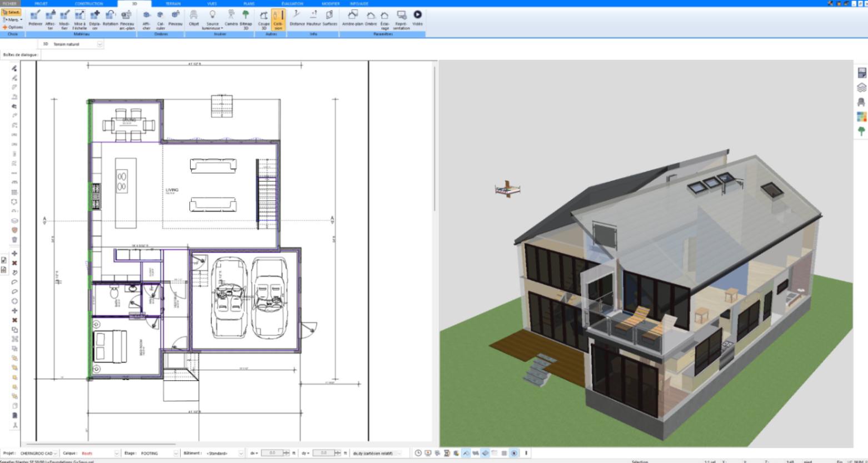Image resolution: width=868 pixels, height=463 pixels.
Task: Insert a Caméra
Action: tap(231, 18)
